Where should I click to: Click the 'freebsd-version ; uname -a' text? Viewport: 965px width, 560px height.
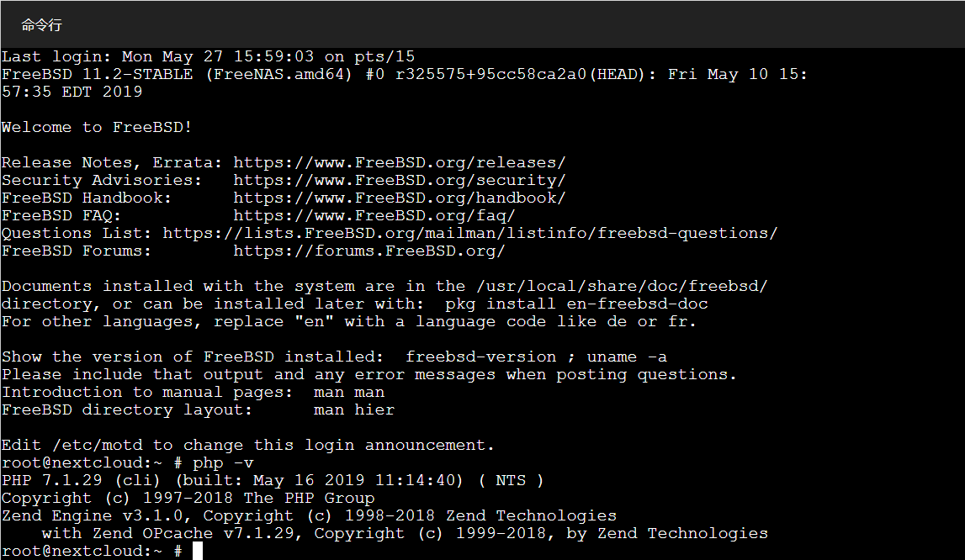(x=536, y=357)
